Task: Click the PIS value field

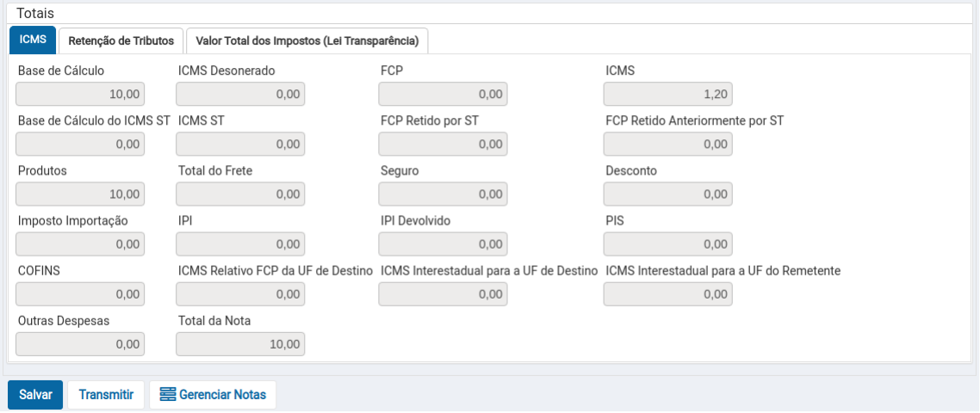Action: coord(668,244)
